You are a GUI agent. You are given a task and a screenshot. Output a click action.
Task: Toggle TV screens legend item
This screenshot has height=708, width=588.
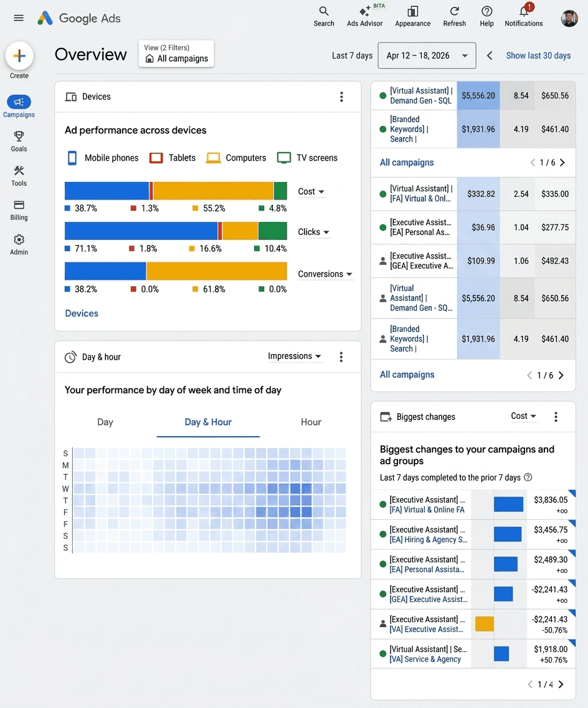click(307, 158)
